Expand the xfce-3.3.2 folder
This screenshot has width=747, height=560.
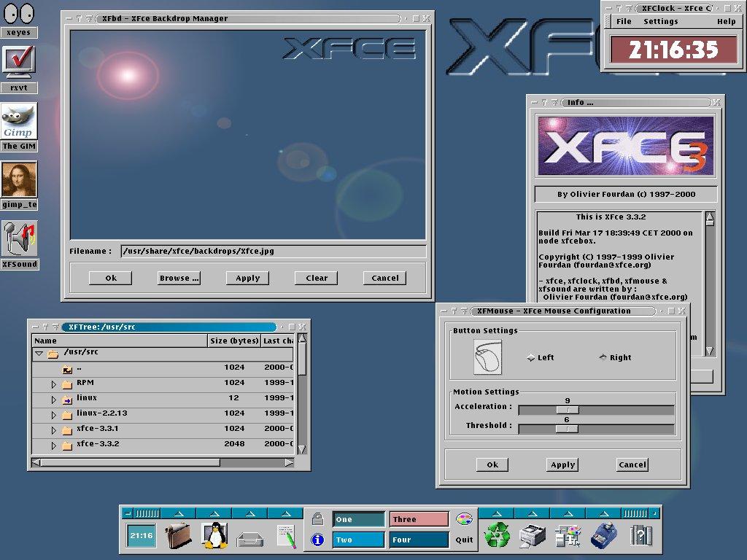[x=54, y=446]
